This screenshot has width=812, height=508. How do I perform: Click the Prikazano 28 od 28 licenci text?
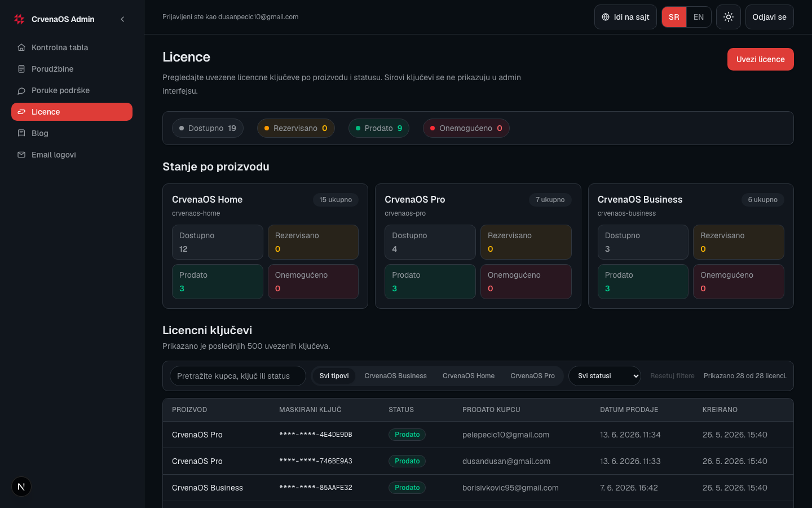tap(745, 376)
